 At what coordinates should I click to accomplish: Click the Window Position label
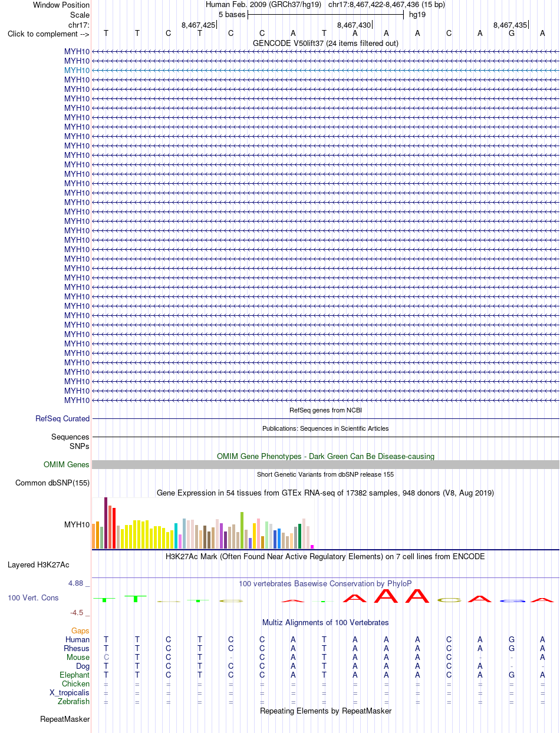pos(61,5)
